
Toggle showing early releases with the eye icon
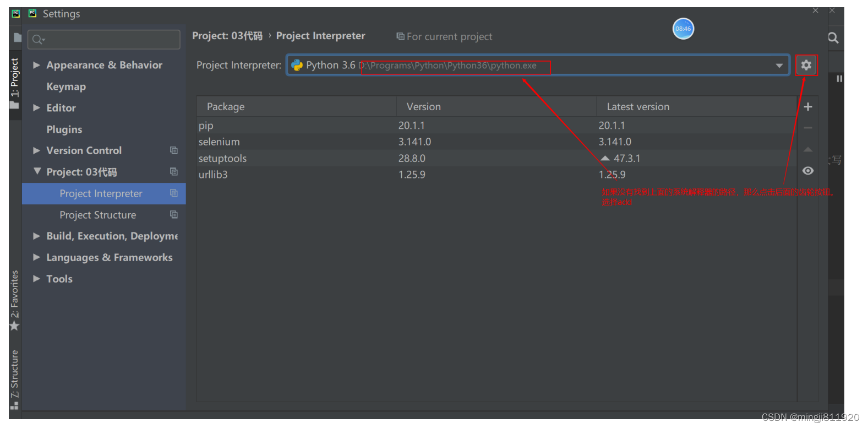coord(808,171)
